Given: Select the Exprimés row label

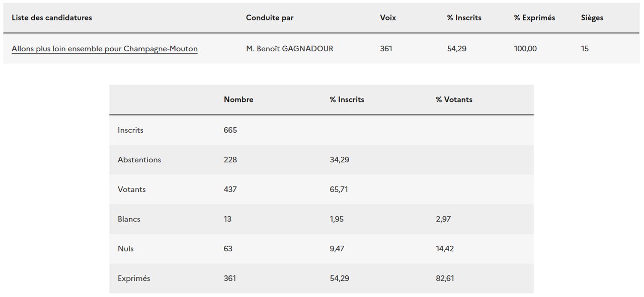Looking at the screenshot, I should coord(134,278).
